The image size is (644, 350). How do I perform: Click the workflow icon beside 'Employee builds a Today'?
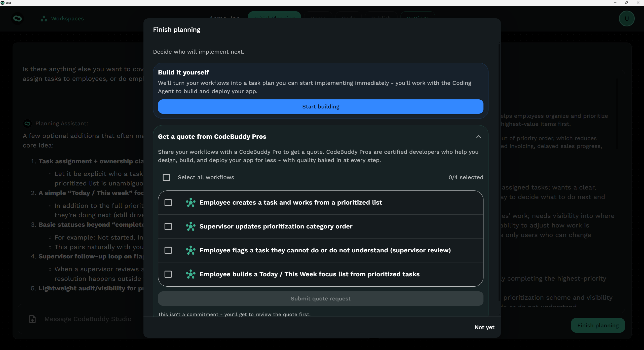click(191, 274)
